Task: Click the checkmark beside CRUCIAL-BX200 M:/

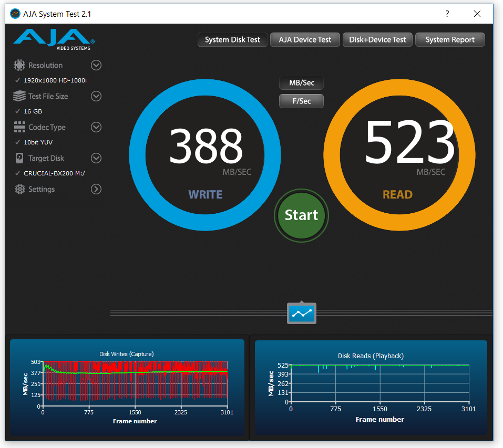Action: tap(18, 173)
